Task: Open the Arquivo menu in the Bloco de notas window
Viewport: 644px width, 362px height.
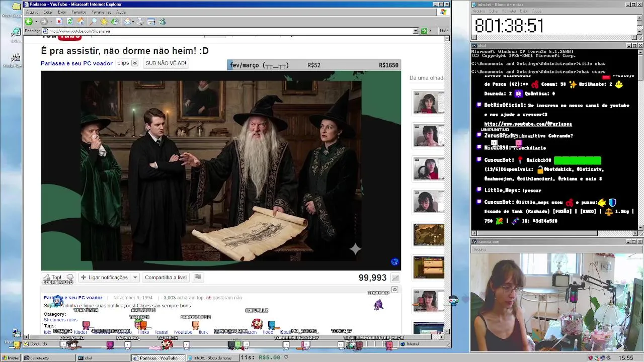Action: click(x=478, y=11)
